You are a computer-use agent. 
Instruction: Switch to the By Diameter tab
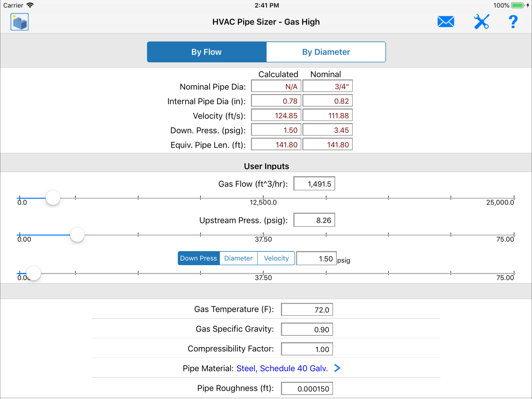326,52
